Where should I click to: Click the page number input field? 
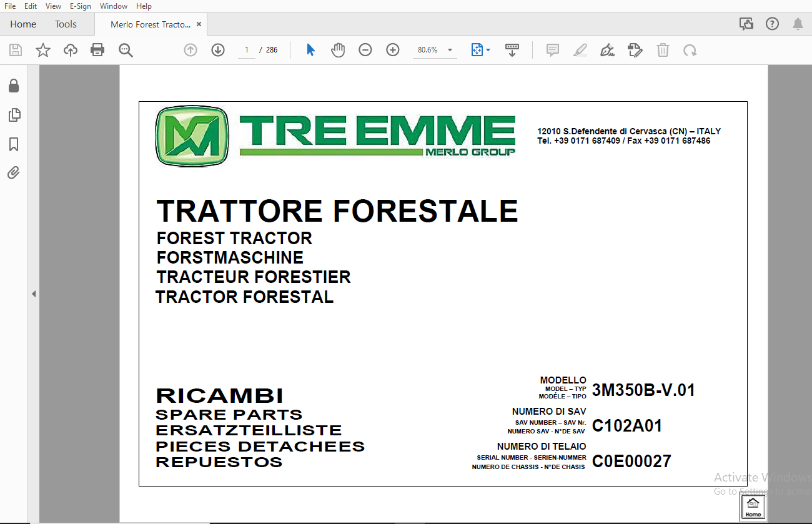coord(247,50)
